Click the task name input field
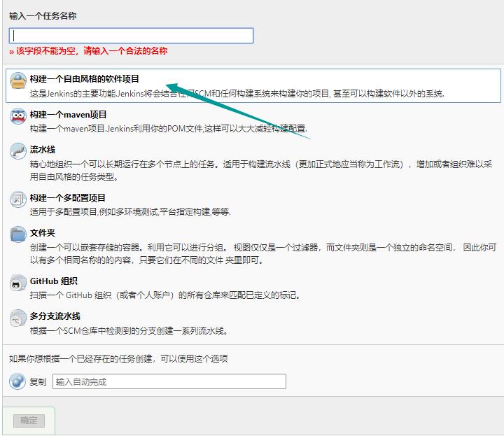 (x=131, y=36)
